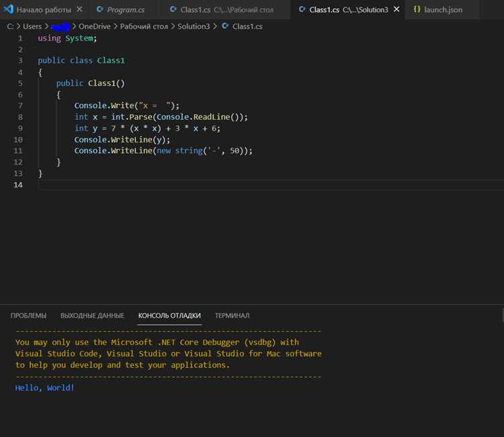
Task: Click the Console.Write("x = ") statement
Action: (x=126, y=105)
